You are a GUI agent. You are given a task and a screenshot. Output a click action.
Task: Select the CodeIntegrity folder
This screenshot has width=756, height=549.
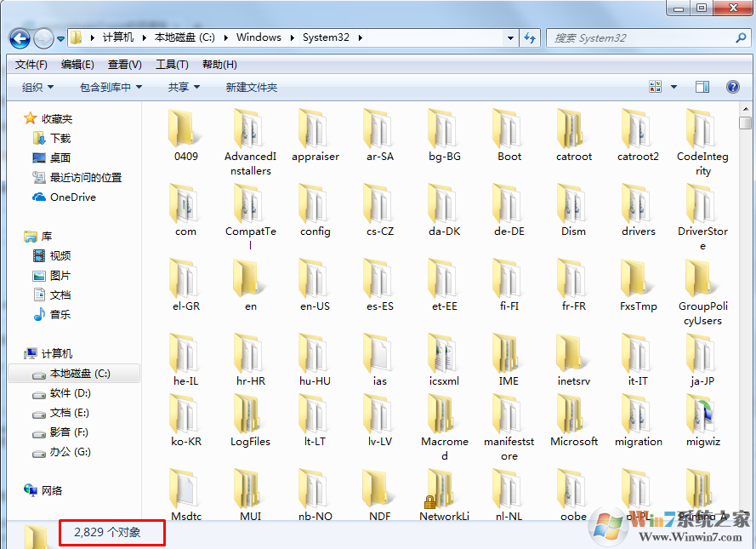pos(702,142)
